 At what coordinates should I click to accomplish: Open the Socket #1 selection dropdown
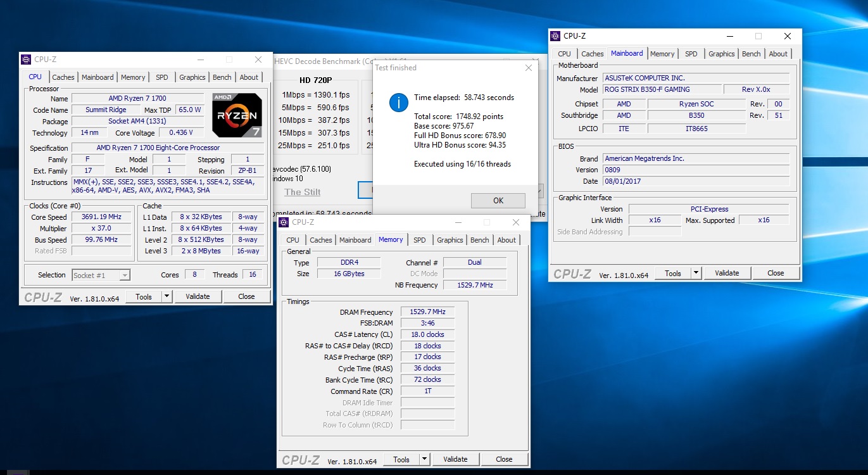[x=101, y=275]
